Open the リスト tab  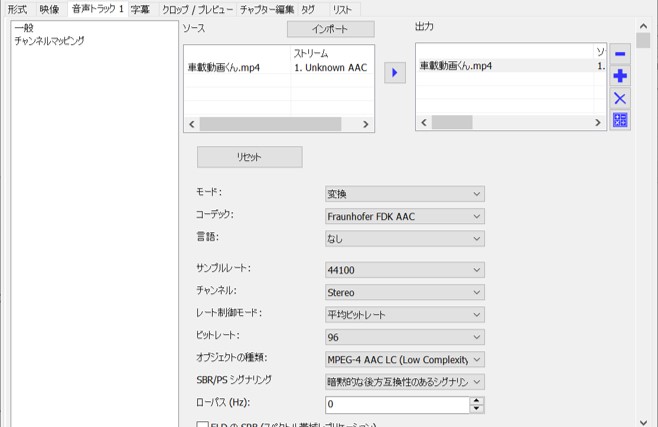pyautogui.click(x=342, y=9)
